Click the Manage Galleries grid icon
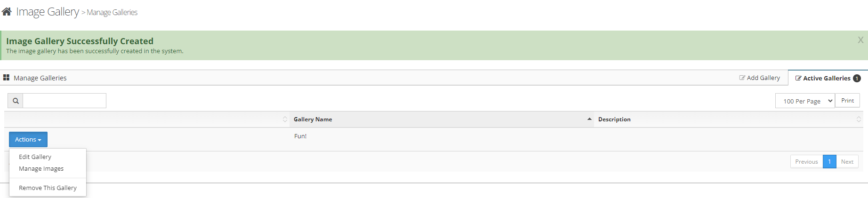This screenshot has width=868, height=198. (x=7, y=78)
